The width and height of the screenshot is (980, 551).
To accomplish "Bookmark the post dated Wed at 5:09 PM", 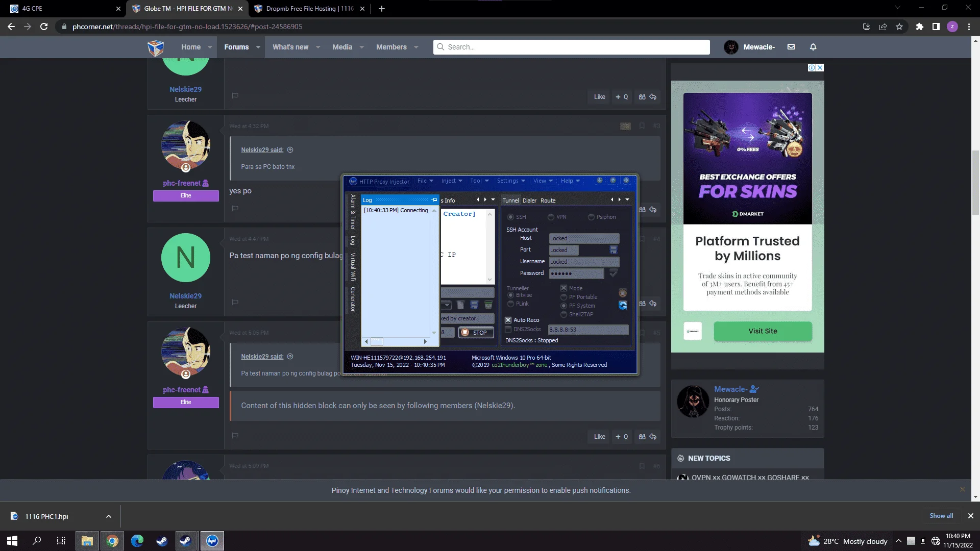I will [x=642, y=466].
